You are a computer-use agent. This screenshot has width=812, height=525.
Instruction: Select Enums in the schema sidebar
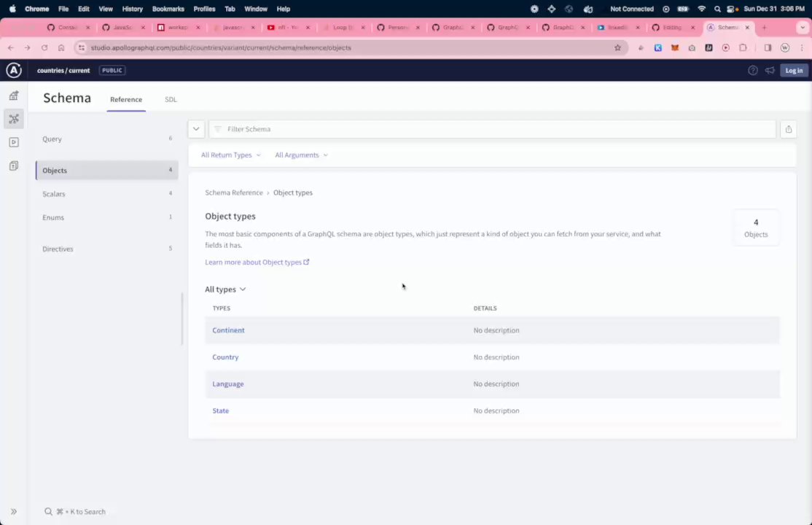click(106, 217)
